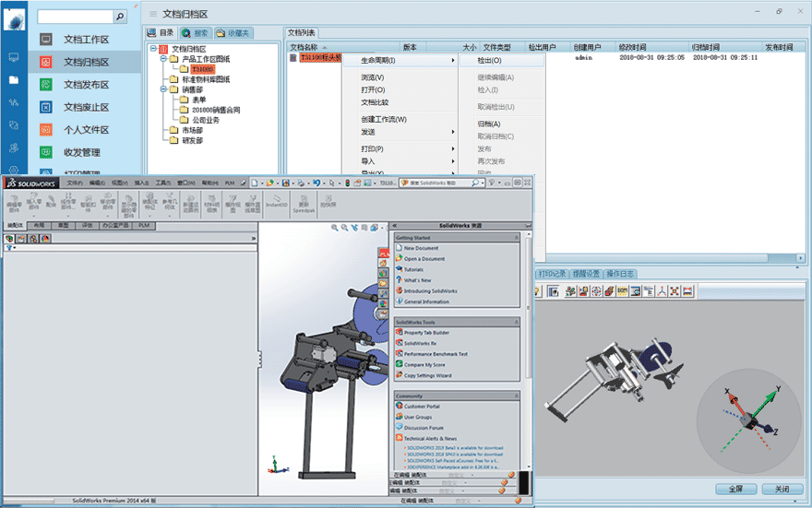This screenshot has width=812, height=508.
Task: Sort by the 文档名称 column header
Action: pyautogui.click(x=343, y=47)
